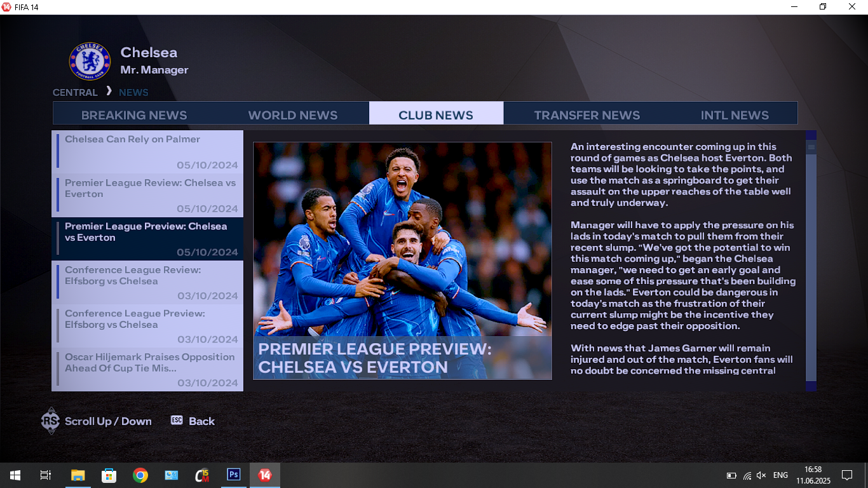Launch Microsoft Store from the taskbar
This screenshot has width=868, height=488.
[109, 475]
